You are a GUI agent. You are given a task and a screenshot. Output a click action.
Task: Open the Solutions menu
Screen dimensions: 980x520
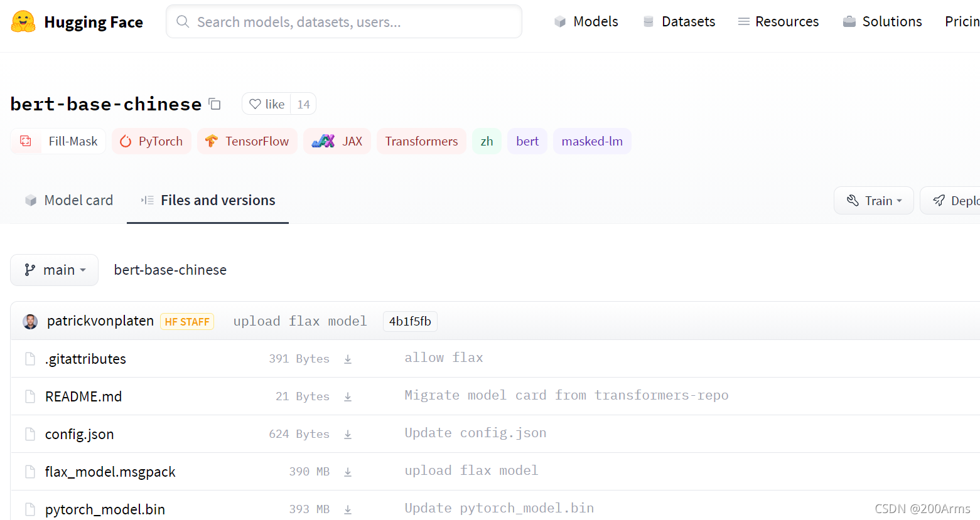click(x=882, y=22)
